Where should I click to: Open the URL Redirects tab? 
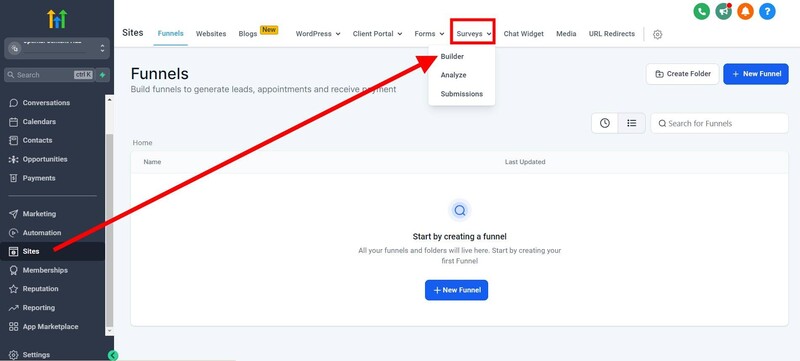point(612,34)
